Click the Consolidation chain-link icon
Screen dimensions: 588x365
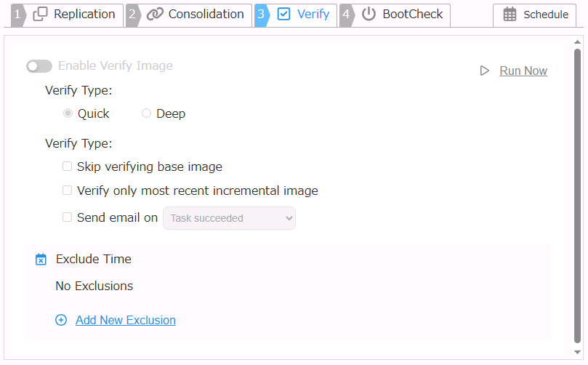pos(155,15)
